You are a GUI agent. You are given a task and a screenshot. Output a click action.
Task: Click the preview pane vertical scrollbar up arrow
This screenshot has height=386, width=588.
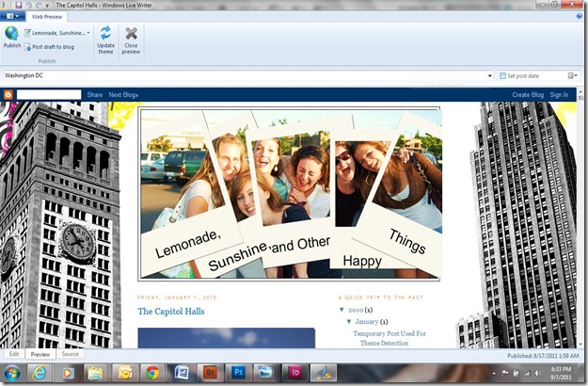[581, 92]
